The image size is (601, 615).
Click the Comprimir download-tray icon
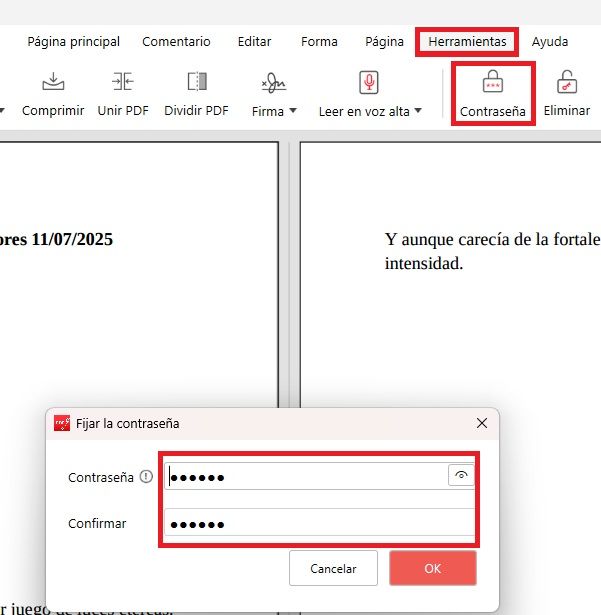coord(53,81)
